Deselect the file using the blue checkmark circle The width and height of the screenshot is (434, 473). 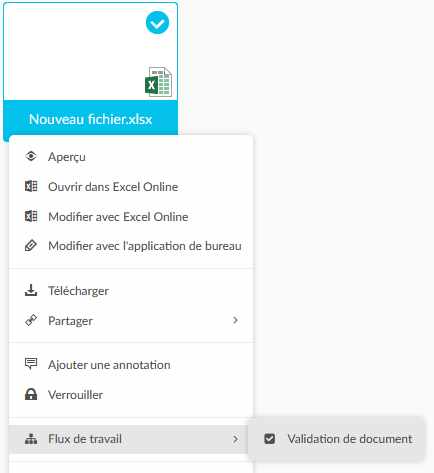point(157,23)
